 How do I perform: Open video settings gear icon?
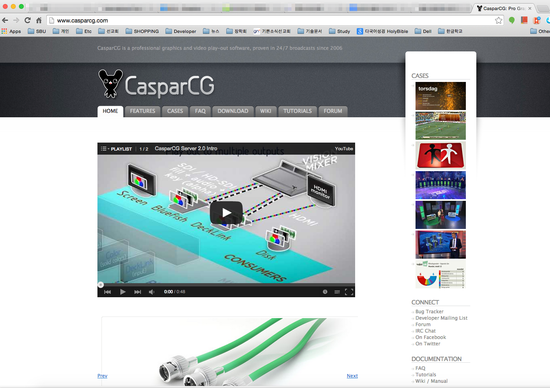(325, 292)
